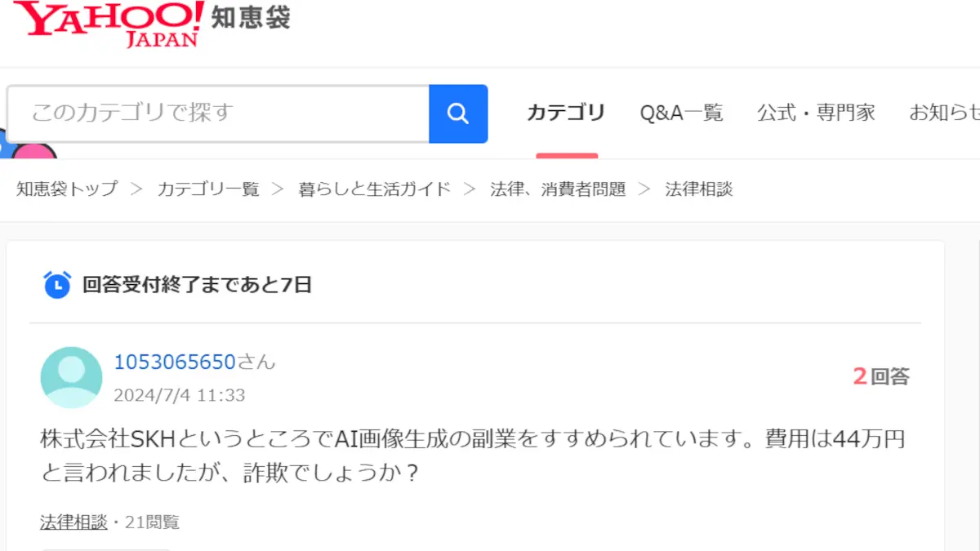Open the 公式・専門家 tab

pyautogui.click(x=816, y=113)
